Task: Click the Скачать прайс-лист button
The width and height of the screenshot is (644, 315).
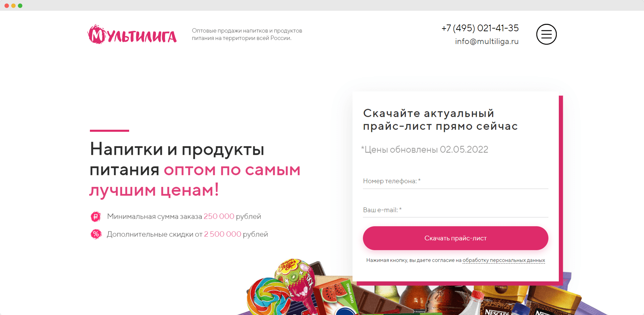Action: pos(455,238)
